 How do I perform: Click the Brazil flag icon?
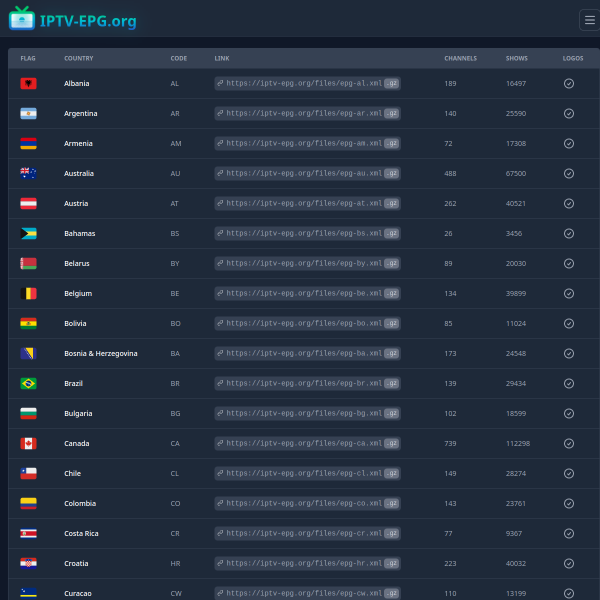click(28, 383)
